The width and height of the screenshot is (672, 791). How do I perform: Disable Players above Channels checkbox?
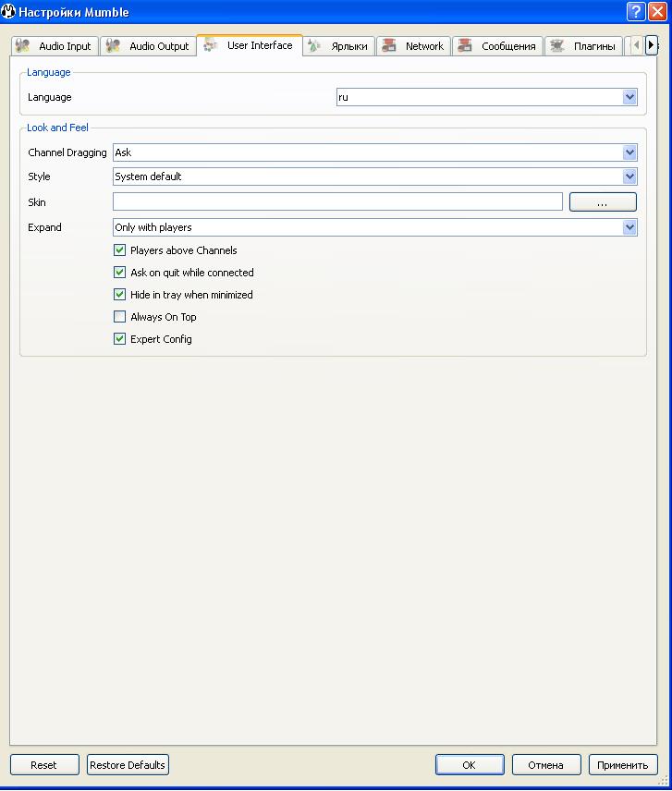(x=119, y=250)
